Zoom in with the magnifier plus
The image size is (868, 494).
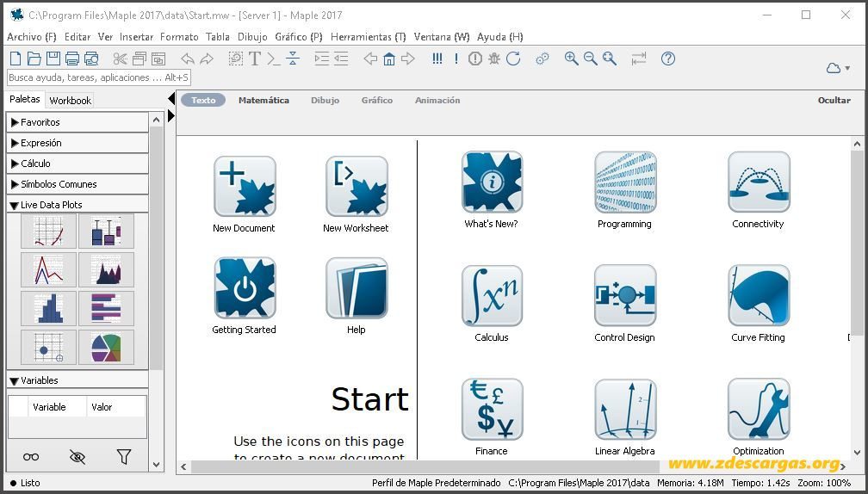pos(571,59)
